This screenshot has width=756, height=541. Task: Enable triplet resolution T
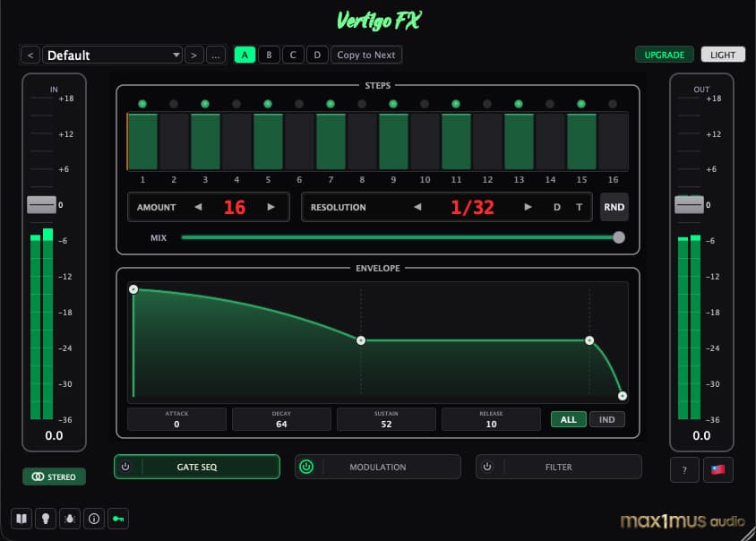(579, 207)
